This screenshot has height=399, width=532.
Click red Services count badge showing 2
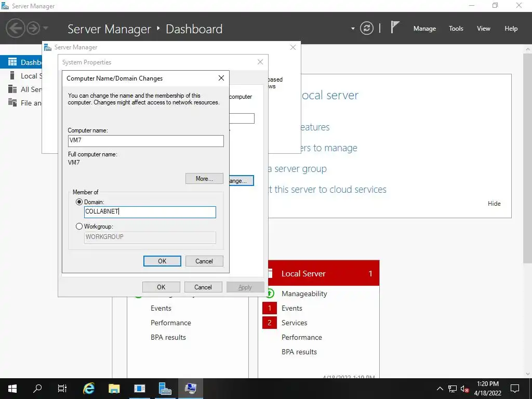coord(270,323)
